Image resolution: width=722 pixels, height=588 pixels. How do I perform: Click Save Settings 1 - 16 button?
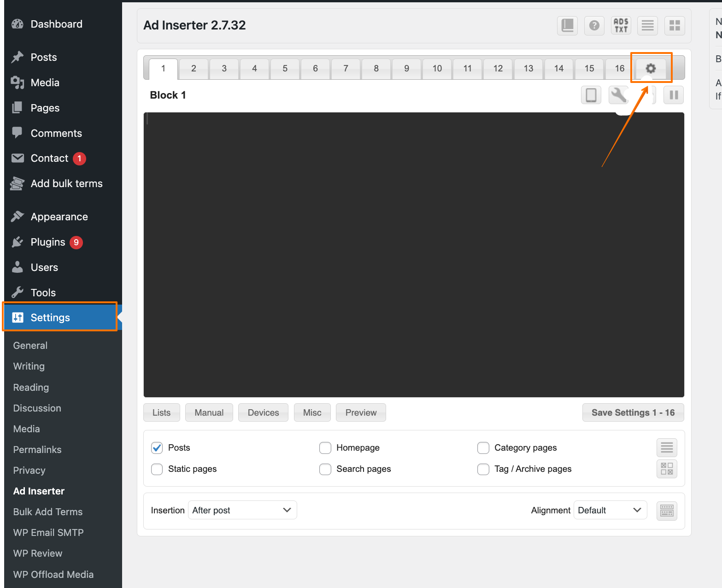tap(633, 413)
